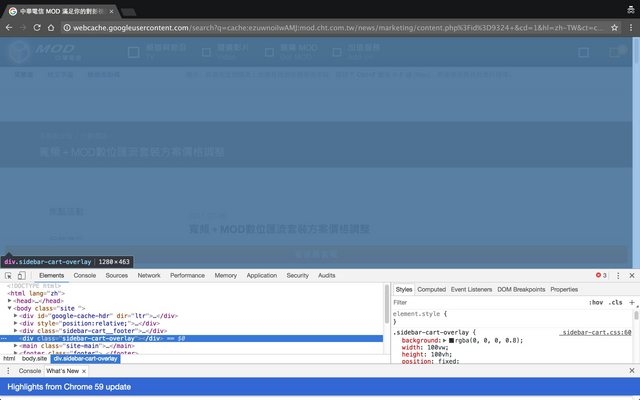Open DevTools customize three-dot menu

[x=618, y=276]
